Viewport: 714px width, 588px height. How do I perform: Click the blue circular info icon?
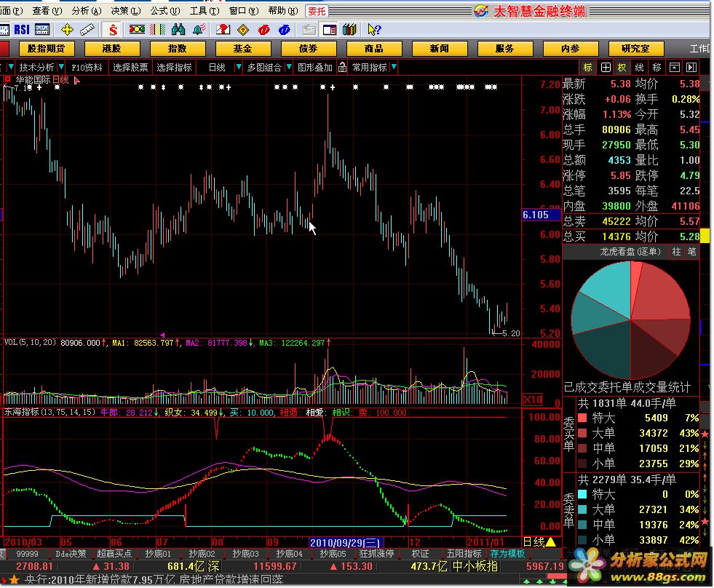pyautogui.click(x=285, y=30)
